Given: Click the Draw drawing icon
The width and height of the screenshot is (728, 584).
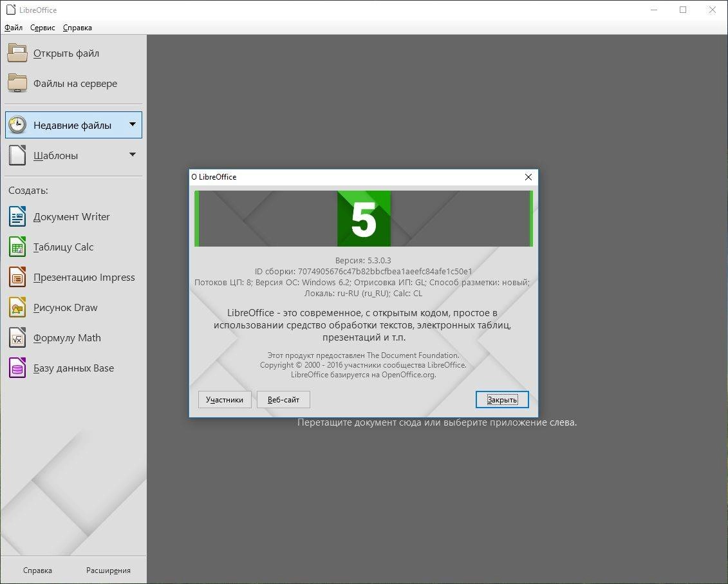Looking at the screenshot, I should pyautogui.click(x=17, y=308).
